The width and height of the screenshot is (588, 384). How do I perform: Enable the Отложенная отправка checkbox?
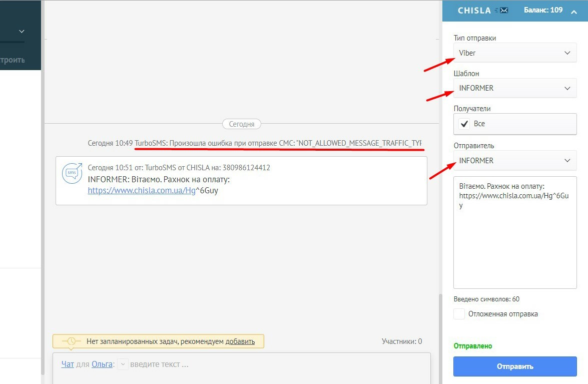(x=459, y=314)
